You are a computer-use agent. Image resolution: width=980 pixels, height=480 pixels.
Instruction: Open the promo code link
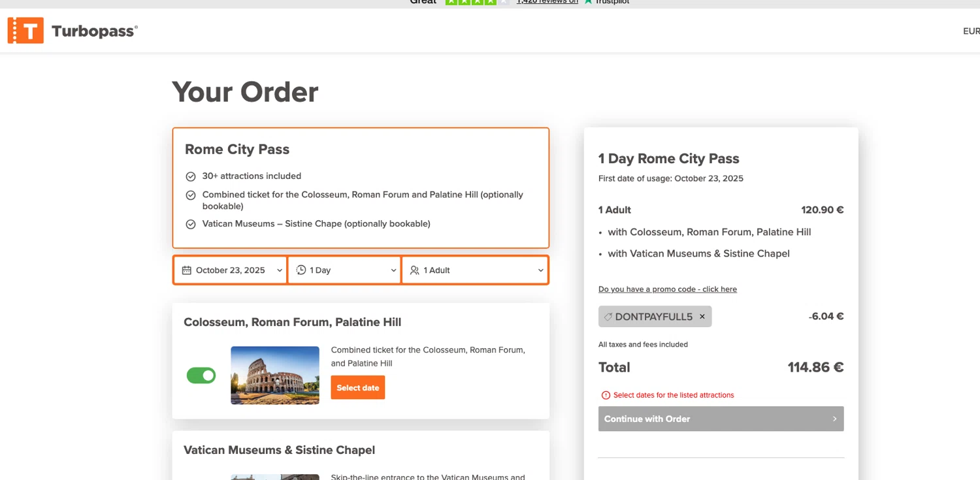[x=668, y=289]
